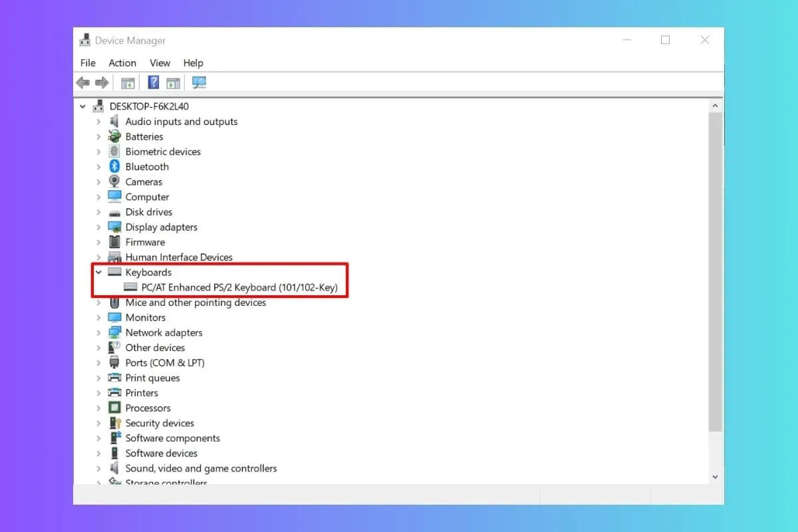Expand the Other devices category
798x532 pixels.
pyautogui.click(x=98, y=347)
